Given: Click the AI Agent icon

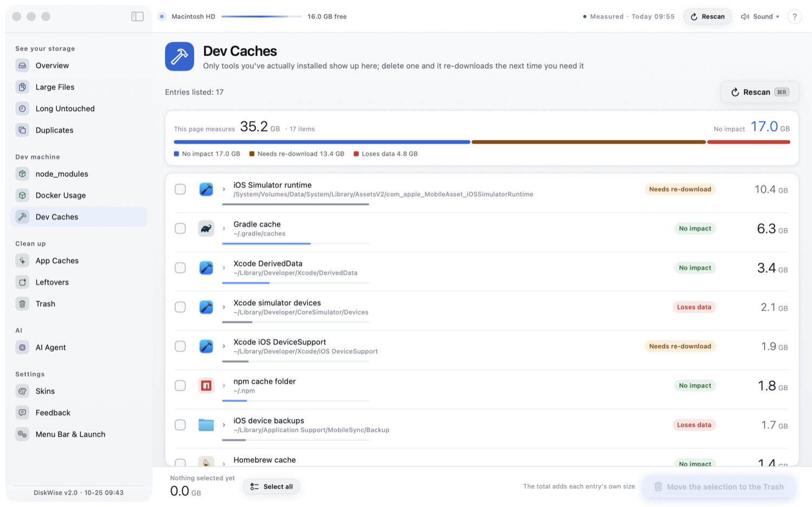Looking at the screenshot, I should (22, 347).
